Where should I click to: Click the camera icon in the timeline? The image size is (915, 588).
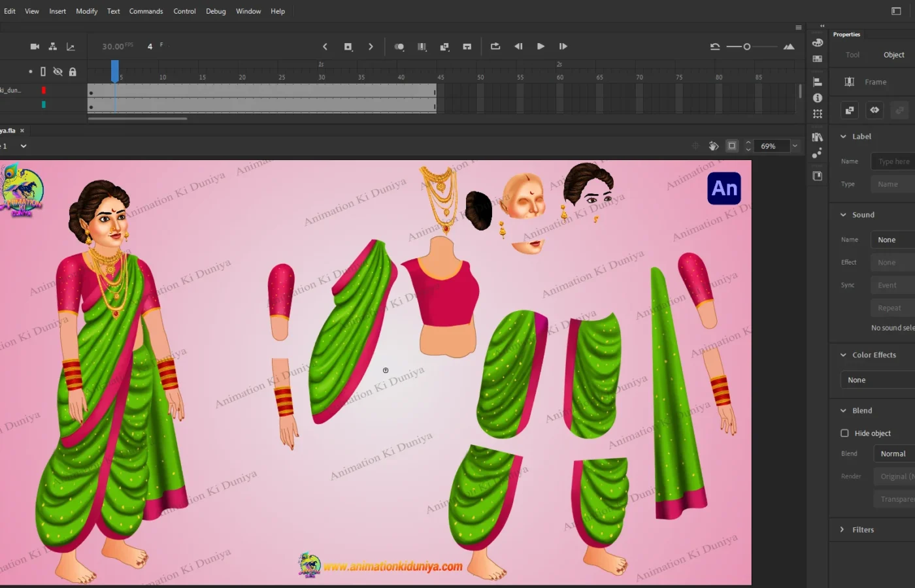pos(35,46)
